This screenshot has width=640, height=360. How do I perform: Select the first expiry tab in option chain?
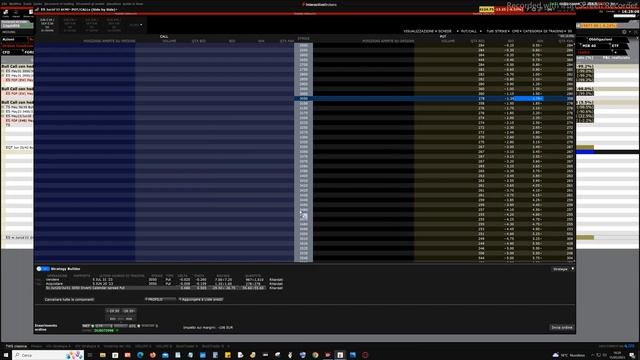[x=47, y=25]
